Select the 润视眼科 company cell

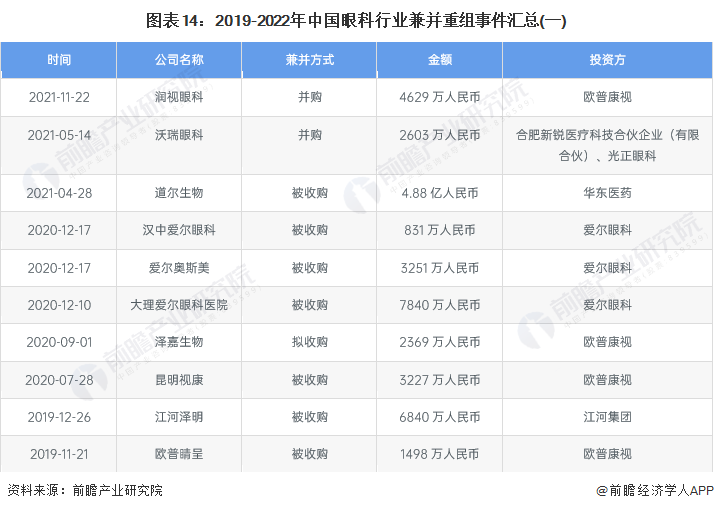click(179, 97)
